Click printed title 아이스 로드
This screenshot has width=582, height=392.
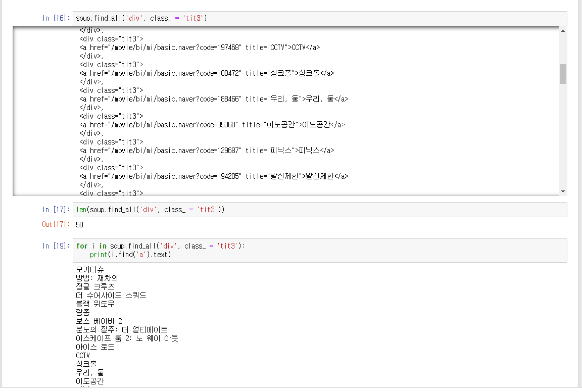tap(95, 347)
